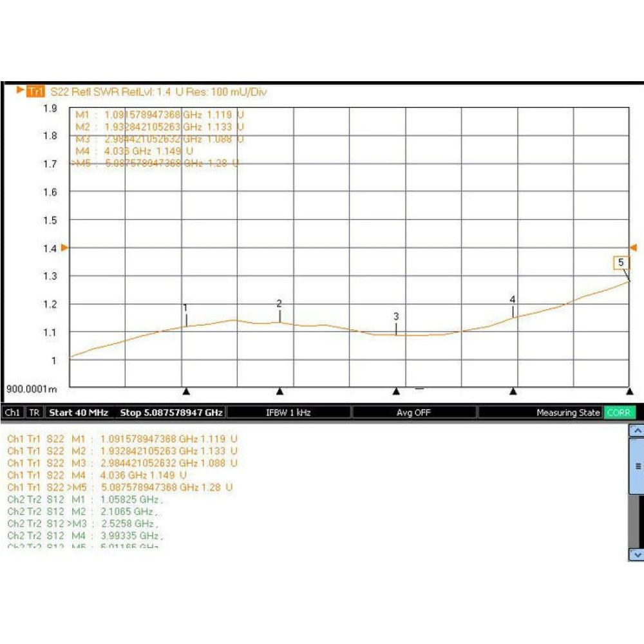
Task: Select row Ch2 Tr2 S12 M2 2.1065 GHz
Action: tap(82, 511)
